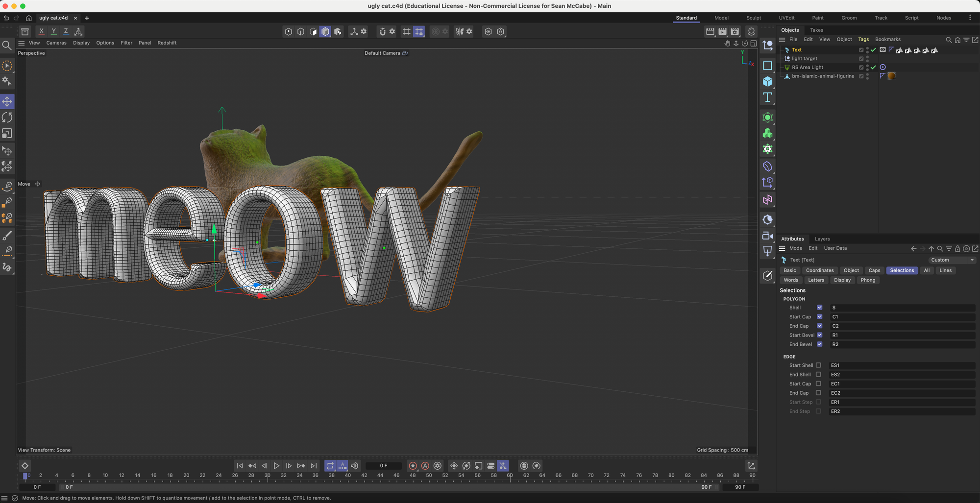Expand the bm-islamic-animal-figurine object tree

coord(782,76)
